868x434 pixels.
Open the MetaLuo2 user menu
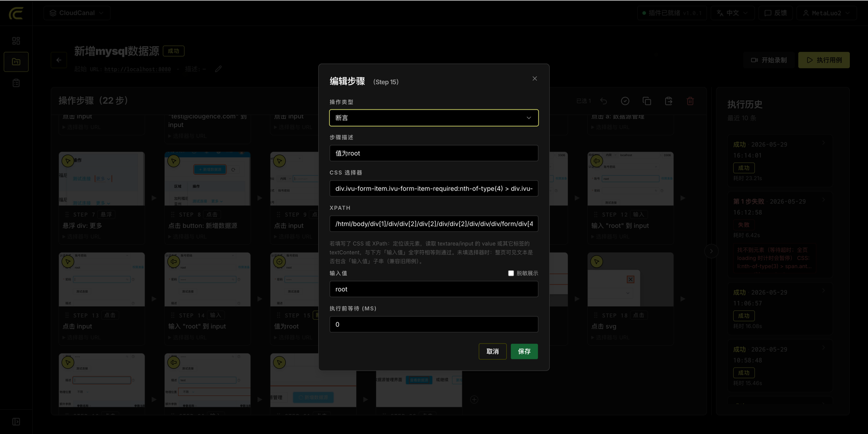coord(826,13)
